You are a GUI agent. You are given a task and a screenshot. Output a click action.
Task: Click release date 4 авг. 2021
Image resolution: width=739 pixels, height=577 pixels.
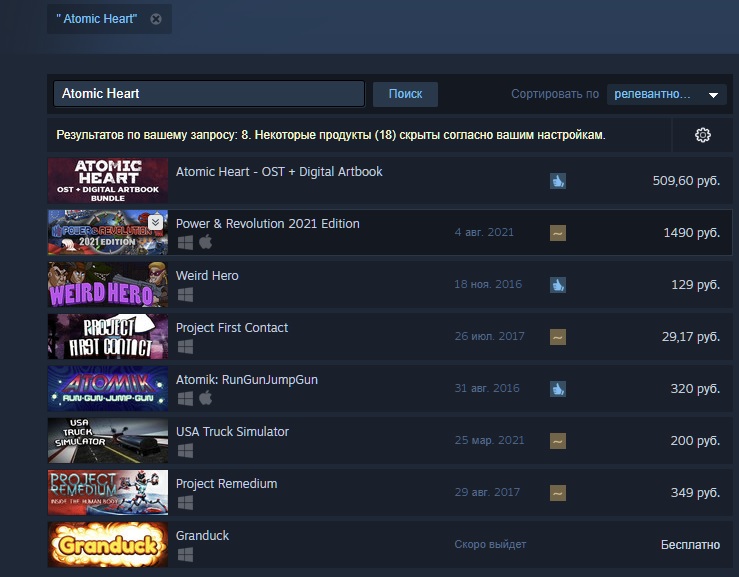coord(484,232)
